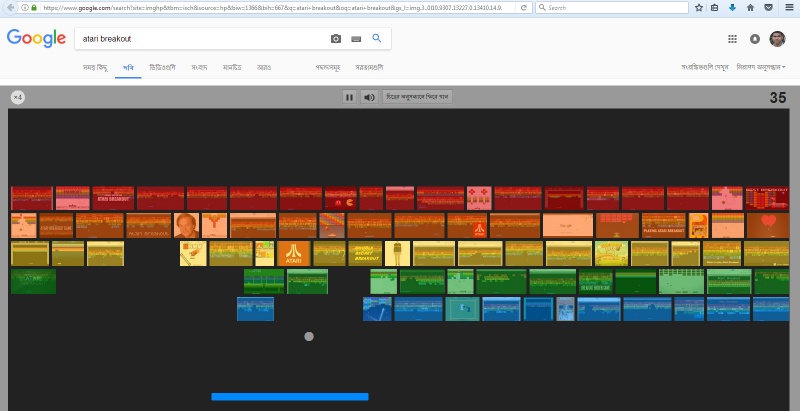Go to browser home page icon
The height and width of the screenshot is (411, 800).
click(750, 8)
